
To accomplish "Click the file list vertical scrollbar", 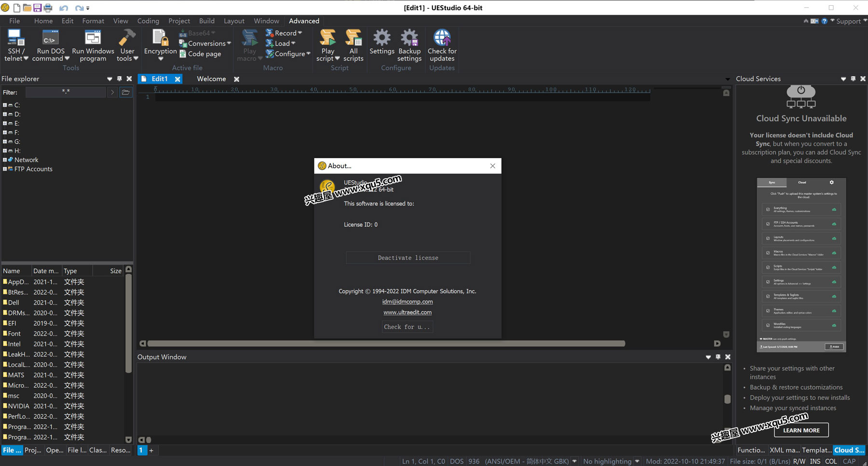I will pos(128,323).
